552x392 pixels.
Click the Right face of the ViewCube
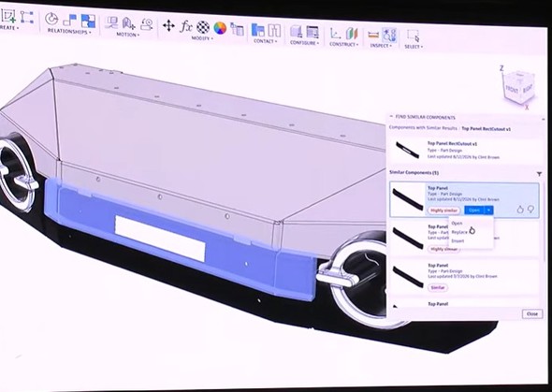[528, 89]
